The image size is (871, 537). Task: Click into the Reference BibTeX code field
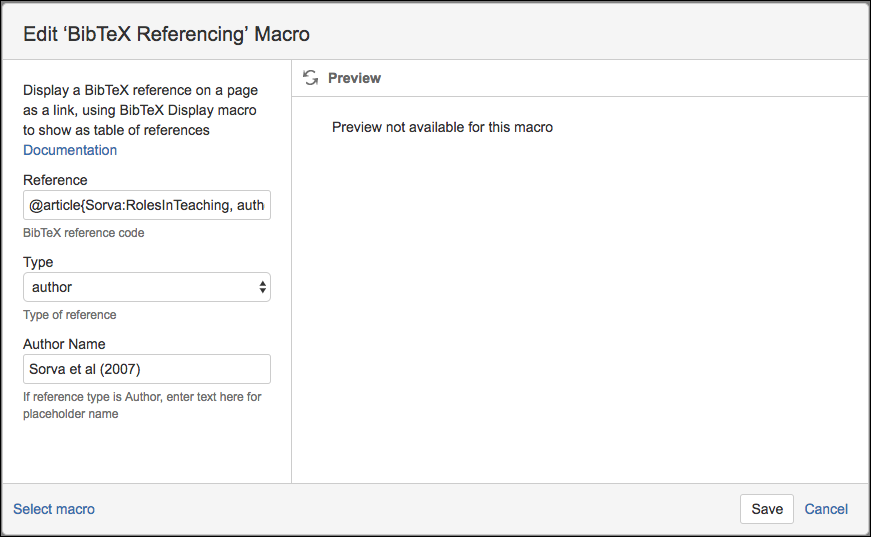pyautogui.click(x=147, y=205)
